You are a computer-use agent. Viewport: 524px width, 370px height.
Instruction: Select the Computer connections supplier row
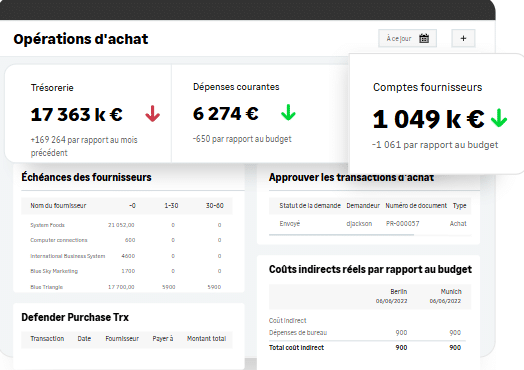[x=127, y=240]
